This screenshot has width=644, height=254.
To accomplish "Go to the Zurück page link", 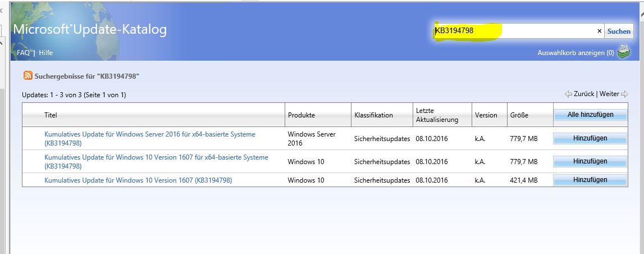I will tap(583, 94).
